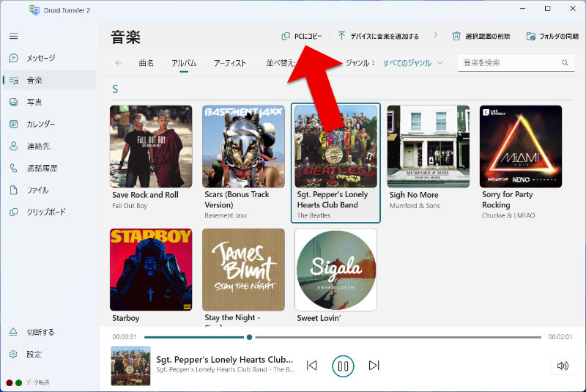This screenshot has width=586, height=392.
Task: Select Sorry for Party Rocking album cover
Action: pos(521,147)
